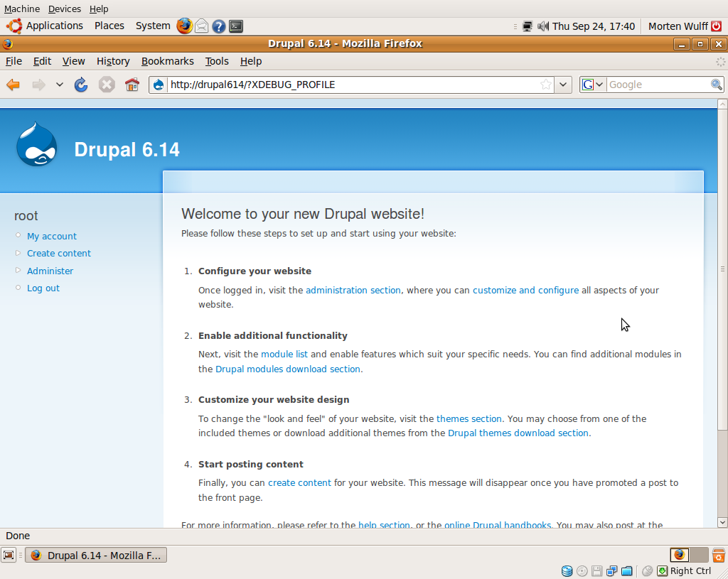This screenshot has height=579, width=728.
Task: Open the volume control tray icon
Action: click(x=542, y=26)
